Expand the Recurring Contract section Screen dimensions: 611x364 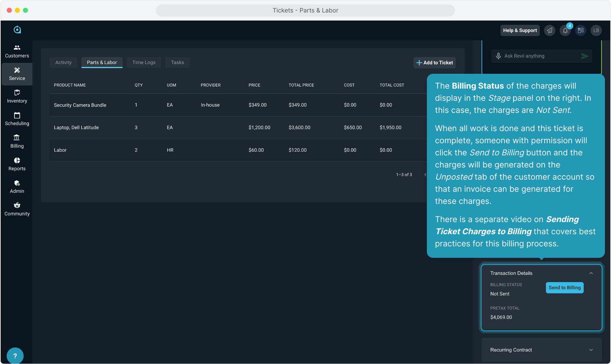click(x=591, y=350)
